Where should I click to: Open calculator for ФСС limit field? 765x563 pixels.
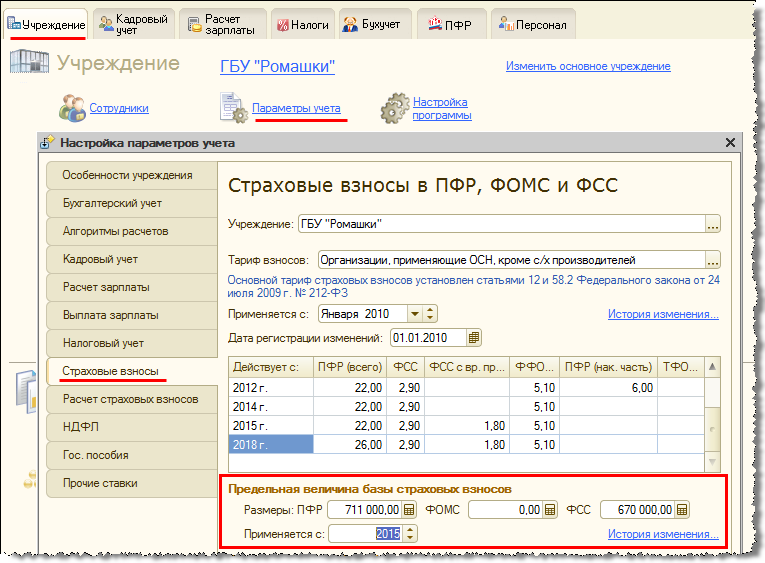682,510
